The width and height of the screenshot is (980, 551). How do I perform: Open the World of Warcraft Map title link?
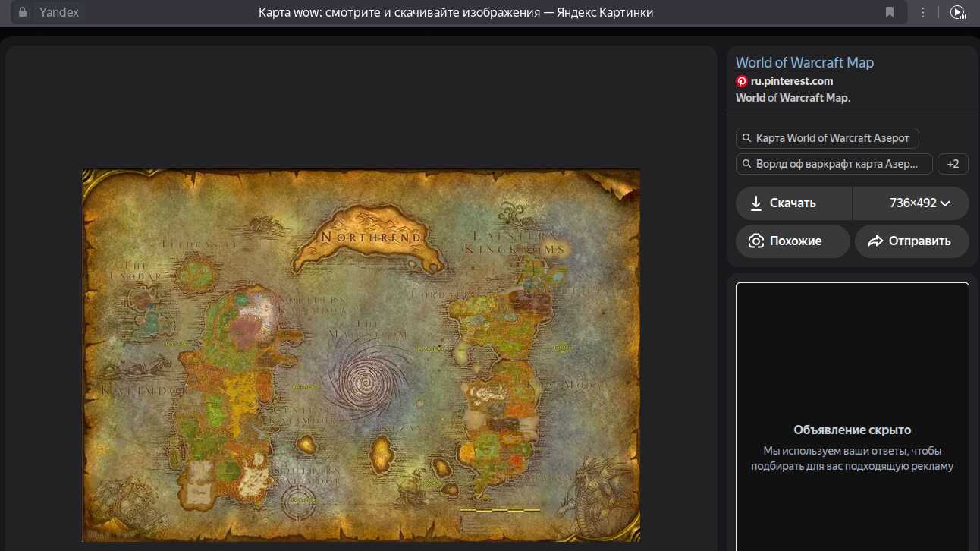805,63
